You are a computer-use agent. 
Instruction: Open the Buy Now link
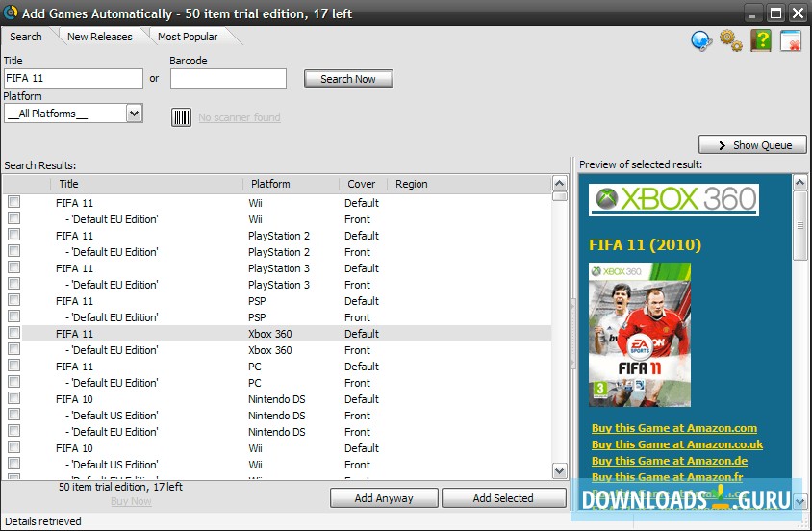[x=131, y=501]
